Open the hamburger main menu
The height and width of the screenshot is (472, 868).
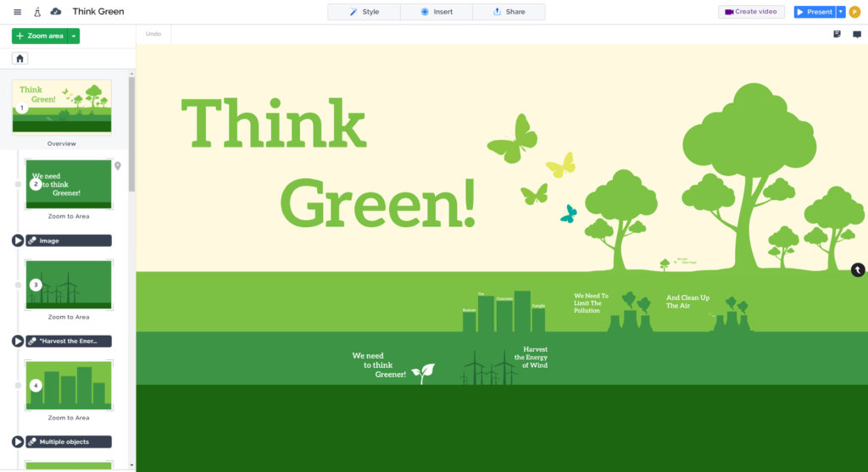coord(18,12)
